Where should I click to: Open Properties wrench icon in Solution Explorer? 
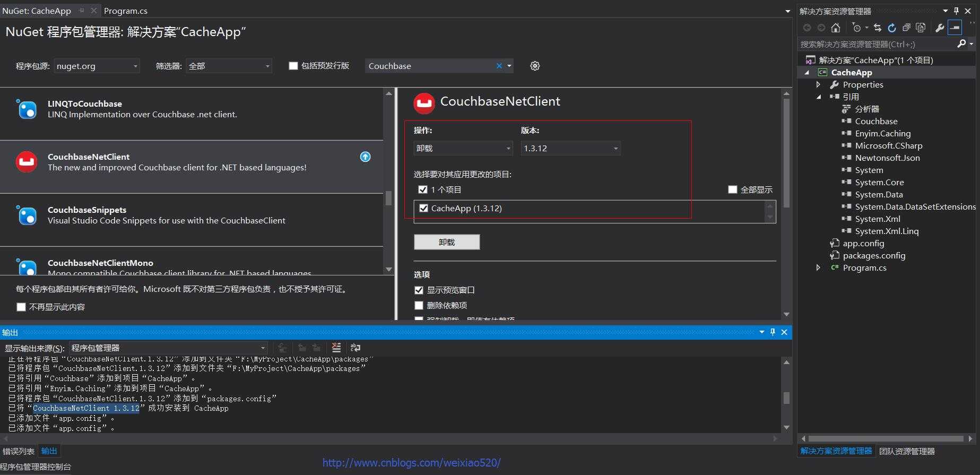[940, 28]
